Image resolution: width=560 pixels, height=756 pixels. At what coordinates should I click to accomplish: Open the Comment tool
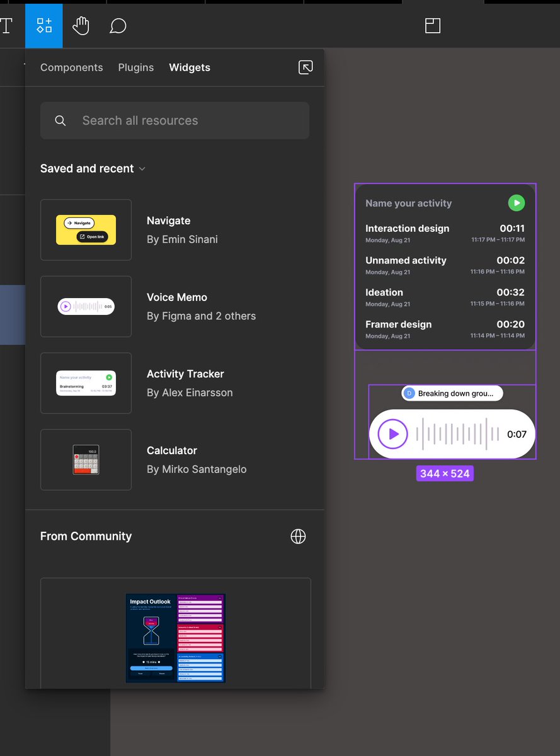click(118, 26)
